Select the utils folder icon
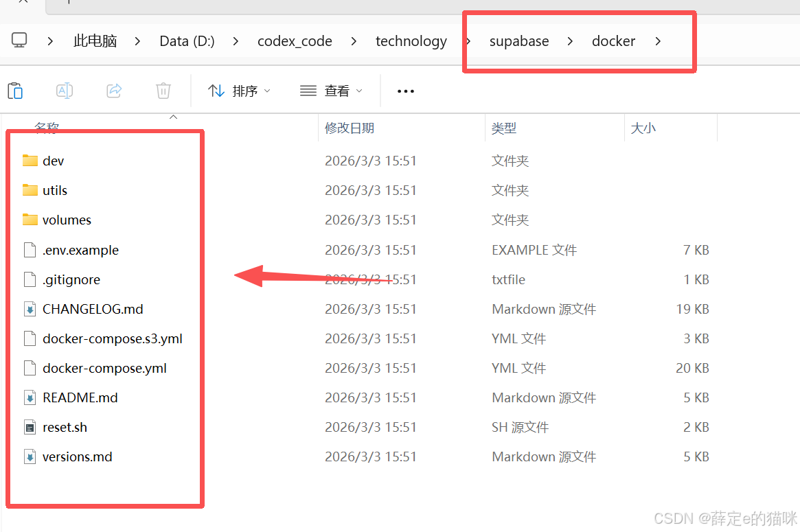The height and width of the screenshot is (532, 800). (30, 190)
